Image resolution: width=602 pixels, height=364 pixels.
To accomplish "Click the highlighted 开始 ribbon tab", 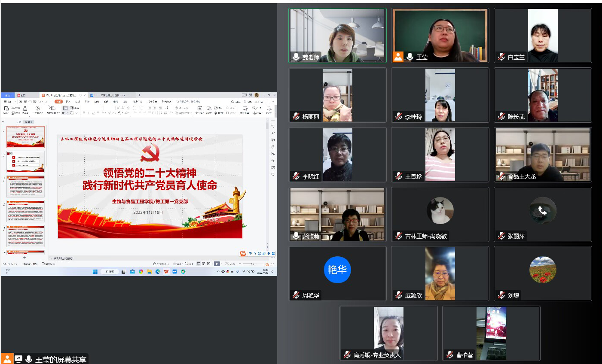I will click(58, 102).
